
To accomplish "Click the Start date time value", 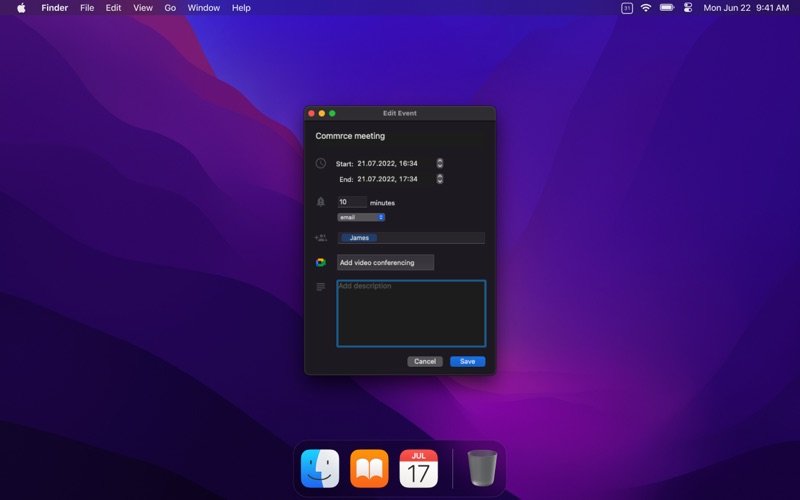I will [x=387, y=163].
